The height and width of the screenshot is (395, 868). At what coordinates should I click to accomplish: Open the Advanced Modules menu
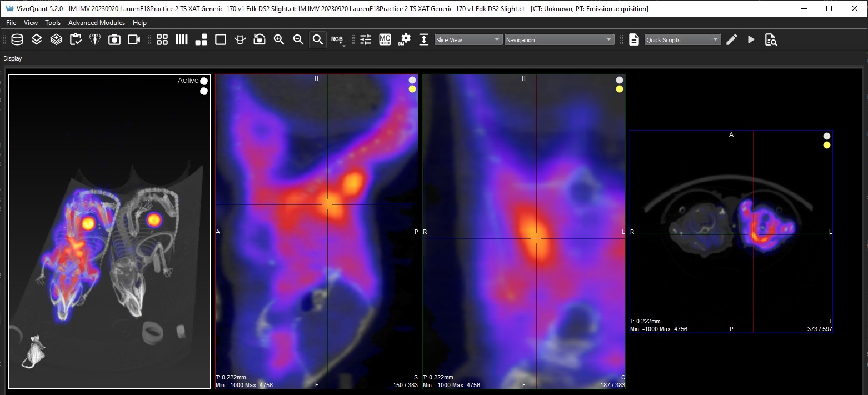[97, 23]
